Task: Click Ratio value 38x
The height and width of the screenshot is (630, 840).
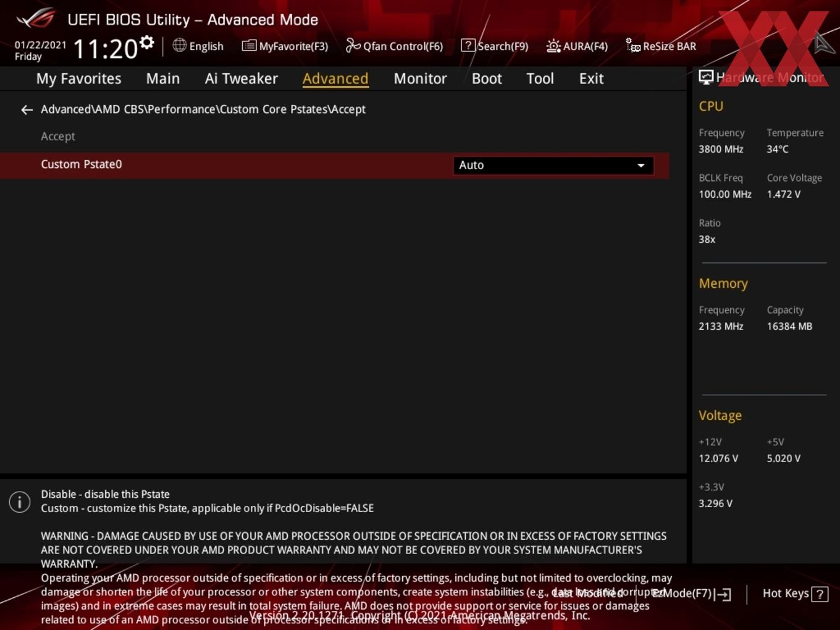Action: tap(707, 240)
